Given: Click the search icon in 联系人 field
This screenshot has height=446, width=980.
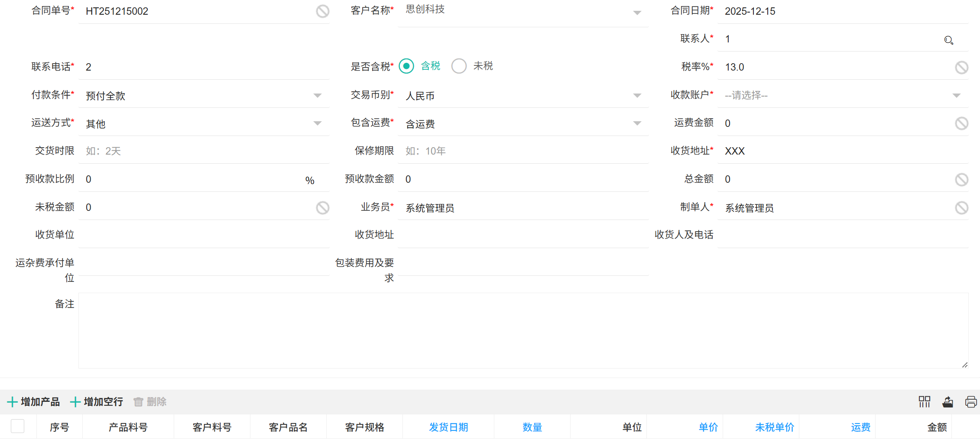Looking at the screenshot, I should pyautogui.click(x=948, y=40).
